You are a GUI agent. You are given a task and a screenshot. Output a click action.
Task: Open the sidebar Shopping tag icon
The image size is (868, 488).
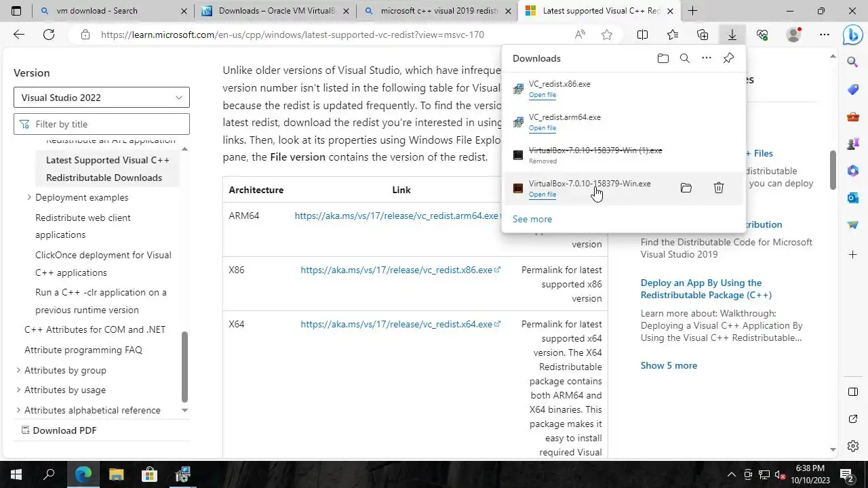853,89
